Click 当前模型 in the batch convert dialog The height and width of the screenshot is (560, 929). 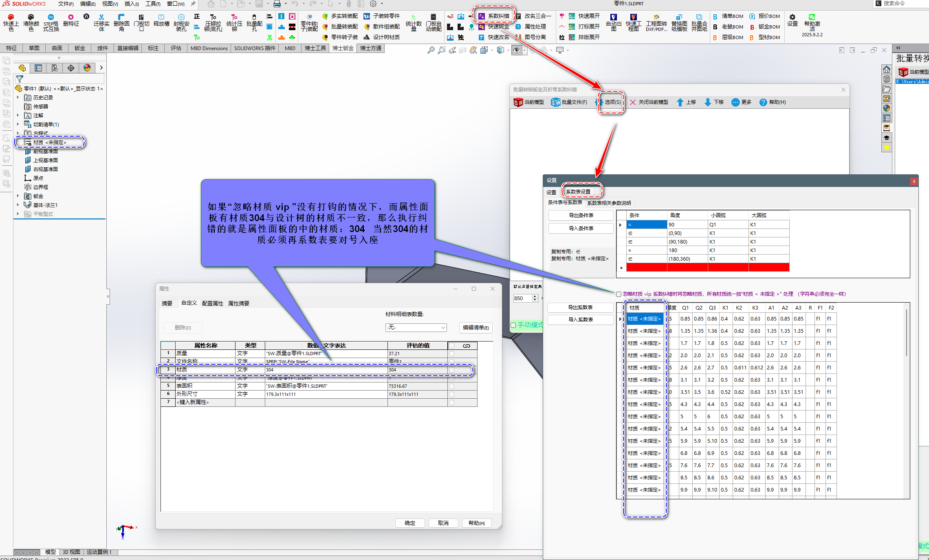coord(529,102)
